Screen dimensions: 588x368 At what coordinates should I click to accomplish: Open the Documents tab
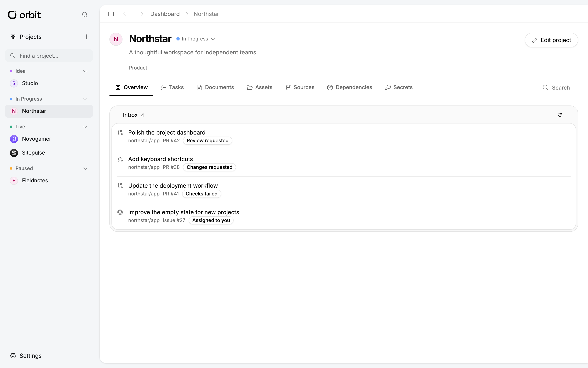pyautogui.click(x=215, y=87)
